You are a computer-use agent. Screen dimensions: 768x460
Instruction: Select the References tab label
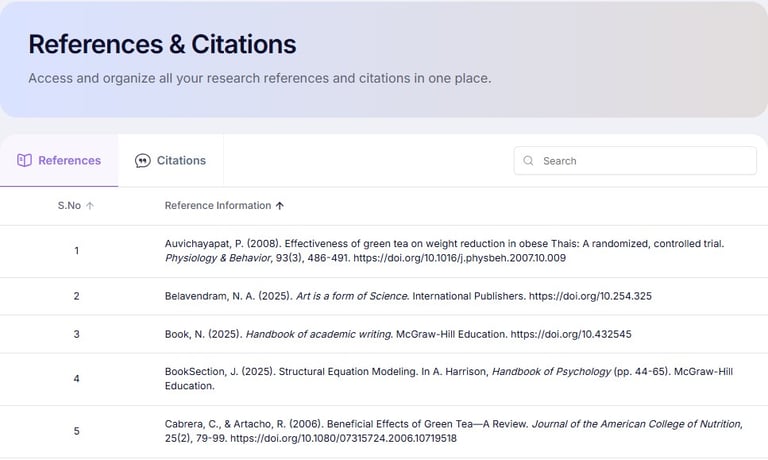pos(69,160)
